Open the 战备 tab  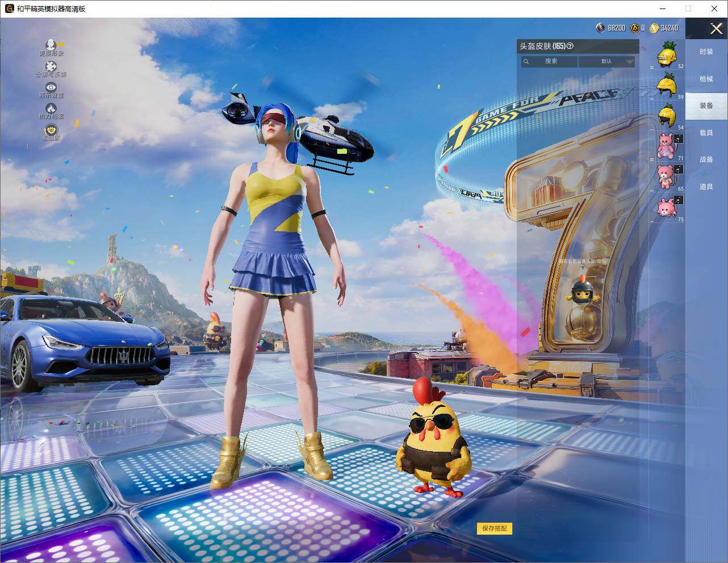[706, 159]
